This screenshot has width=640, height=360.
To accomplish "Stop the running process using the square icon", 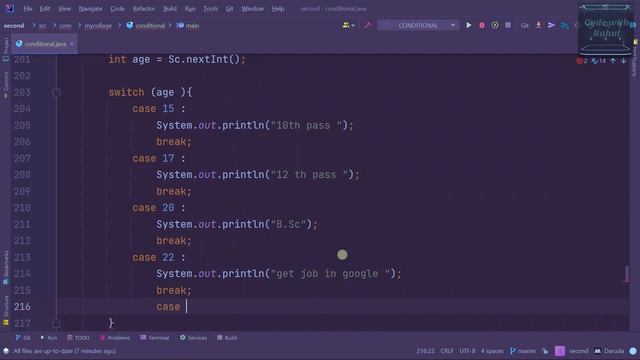I will (508, 25).
